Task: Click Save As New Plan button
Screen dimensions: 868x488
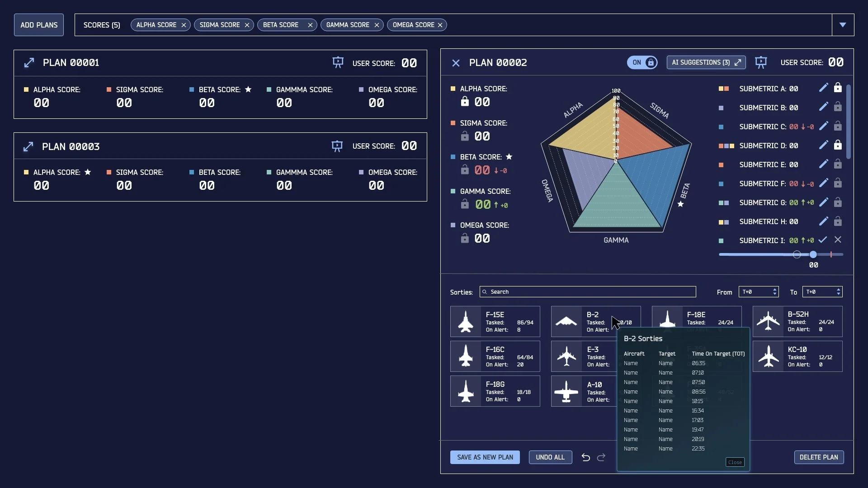Action: (x=485, y=457)
